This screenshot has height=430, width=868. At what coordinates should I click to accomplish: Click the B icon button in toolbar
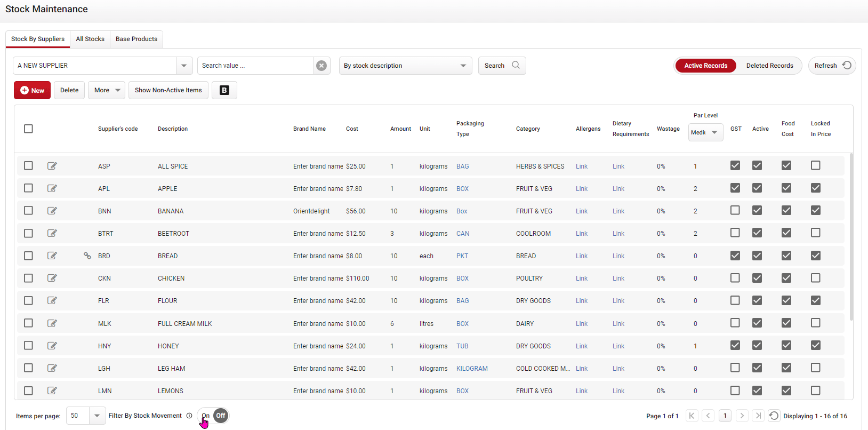[x=224, y=90]
